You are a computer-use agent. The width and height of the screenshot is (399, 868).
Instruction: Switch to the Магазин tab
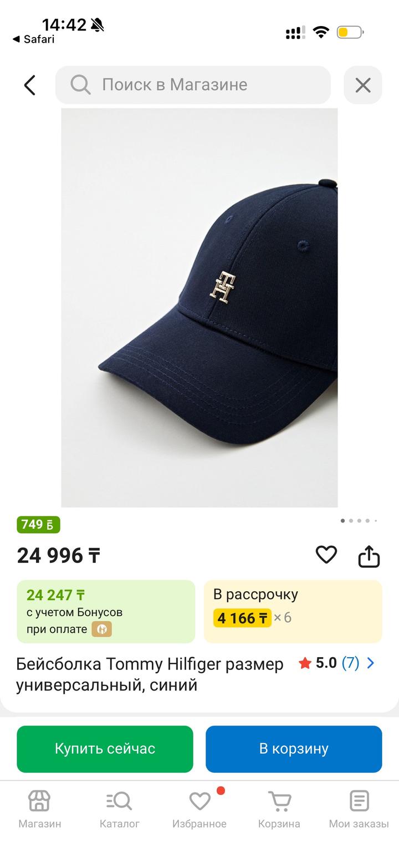click(39, 809)
